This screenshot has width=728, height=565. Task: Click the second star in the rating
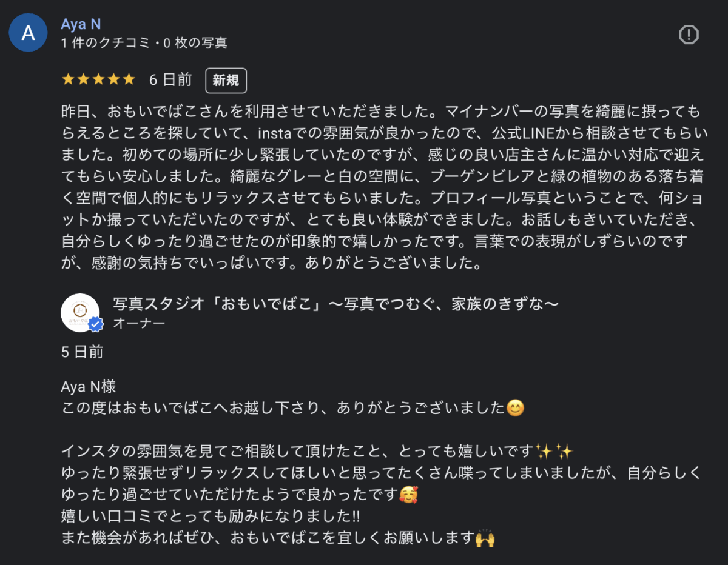(x=83, y=78)
